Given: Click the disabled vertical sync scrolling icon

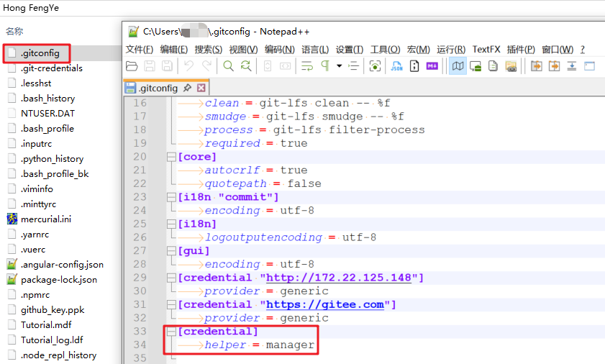Looking at the screenshot, I should (268, 66).
